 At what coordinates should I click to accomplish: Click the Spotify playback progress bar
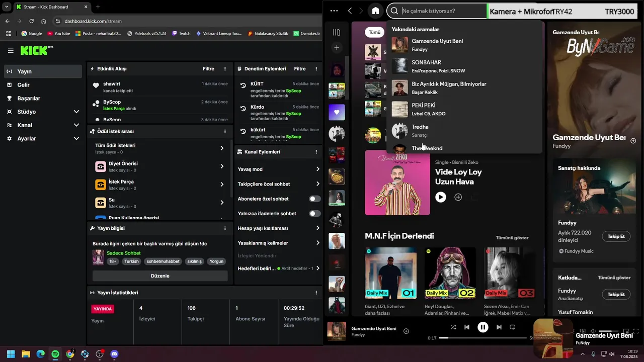(x=483, y=338)
